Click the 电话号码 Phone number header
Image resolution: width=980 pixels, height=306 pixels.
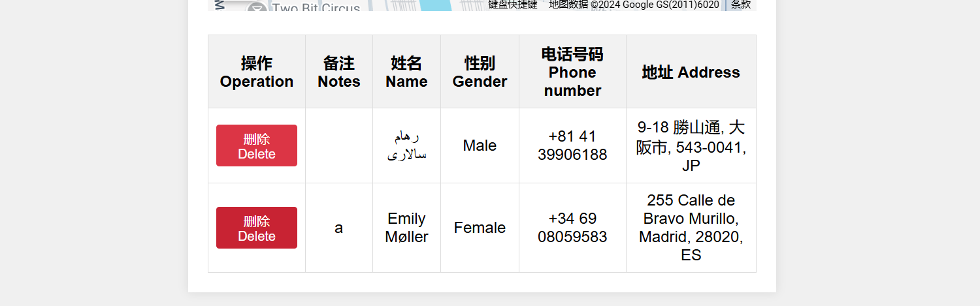pyautogui.click(x=572, y=72)
